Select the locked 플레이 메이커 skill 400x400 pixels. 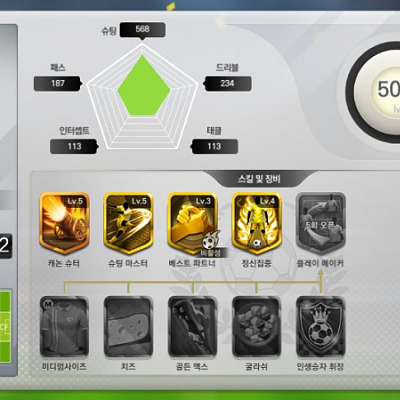click(x=321, y=223)
